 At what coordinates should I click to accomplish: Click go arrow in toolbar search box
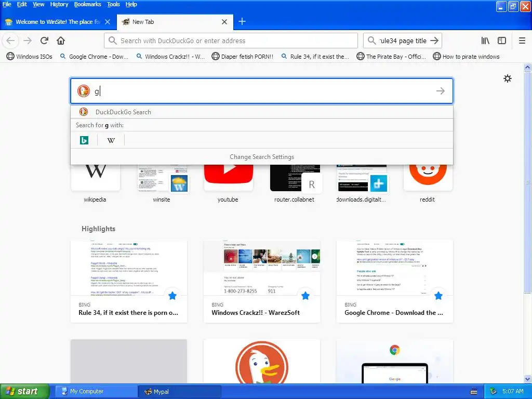[x=434, y=41]
